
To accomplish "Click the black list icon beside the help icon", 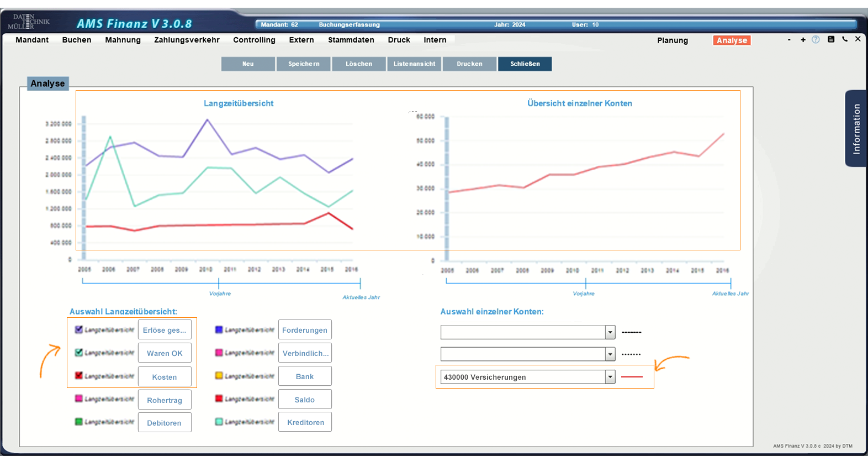I will pos(831,39).
